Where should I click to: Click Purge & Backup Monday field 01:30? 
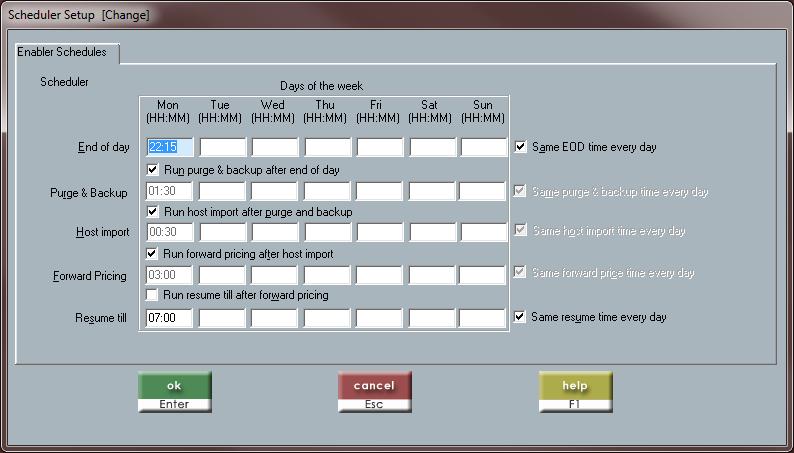point(169,191)
